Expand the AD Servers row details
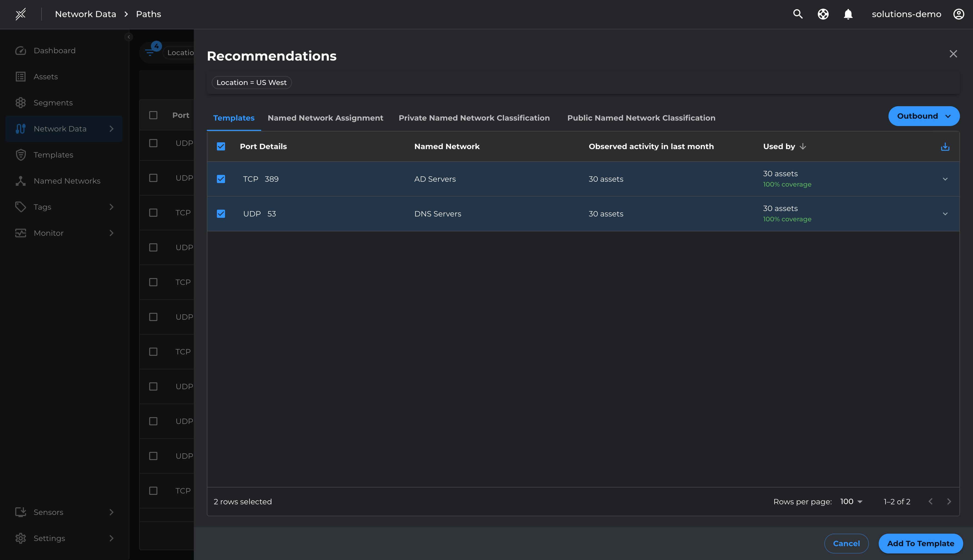Viewport: 973px width, 560px height. tap(945, 179)
